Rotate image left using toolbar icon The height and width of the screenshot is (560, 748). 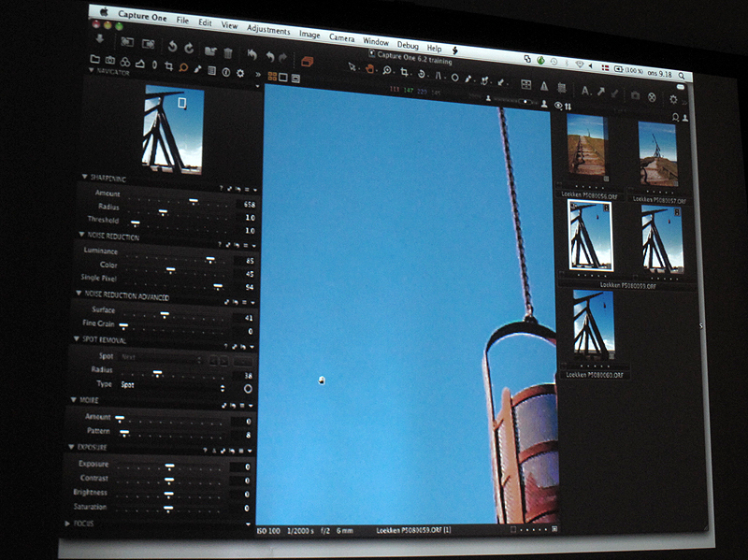tap(172, 46)
